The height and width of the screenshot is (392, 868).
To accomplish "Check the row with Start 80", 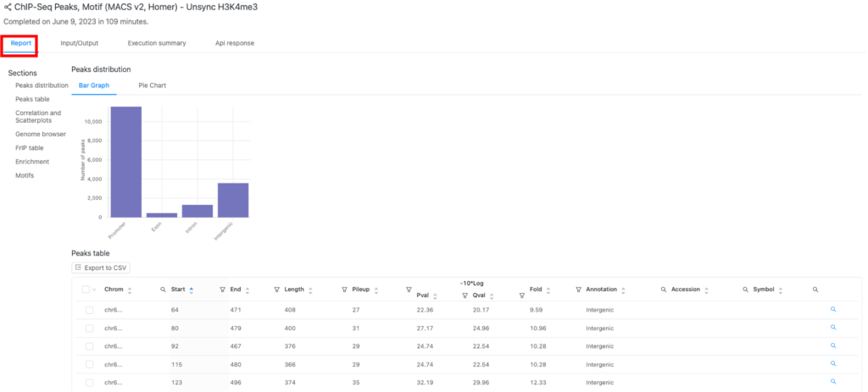I will pos(89,329).
